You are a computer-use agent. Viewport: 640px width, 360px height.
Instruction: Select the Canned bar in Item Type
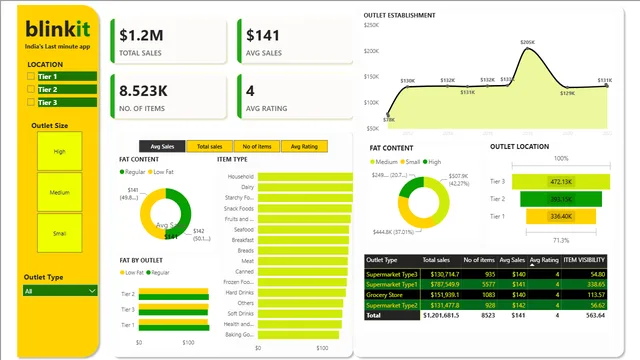coord(302,271)
